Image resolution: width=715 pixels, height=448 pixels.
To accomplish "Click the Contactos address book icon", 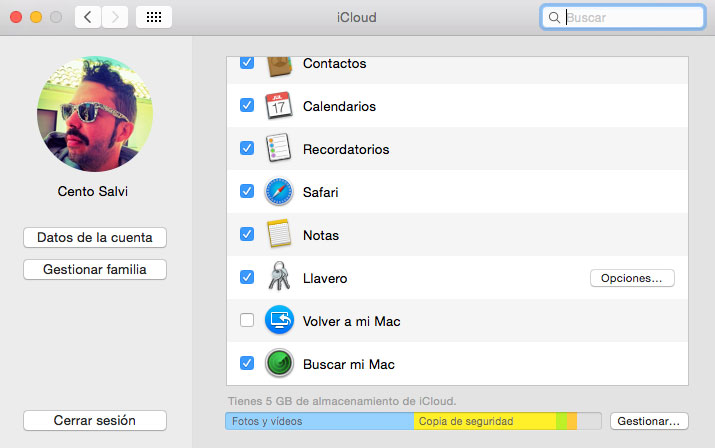I will click(x=279, y=67).
